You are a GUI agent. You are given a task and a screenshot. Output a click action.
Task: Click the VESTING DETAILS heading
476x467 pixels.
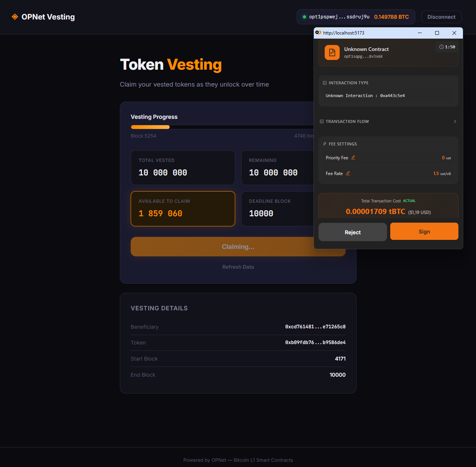pyautogui.click(x=159, y=308)
